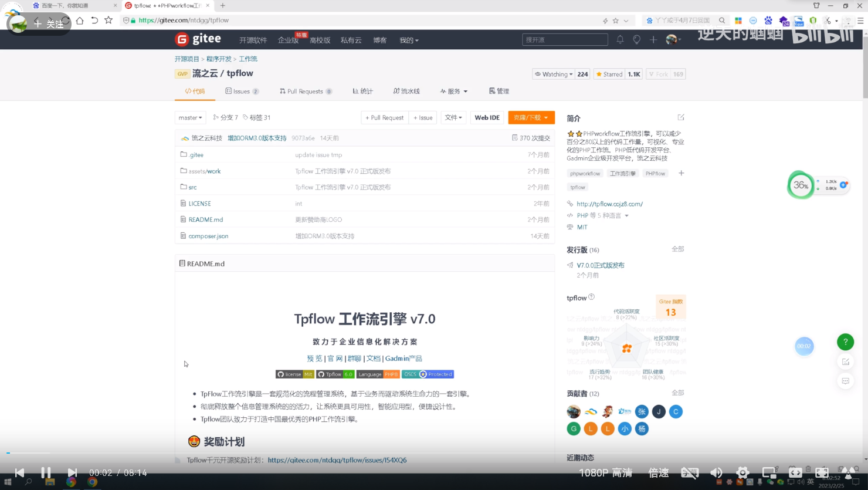Open Web IDE

(487, 117)
